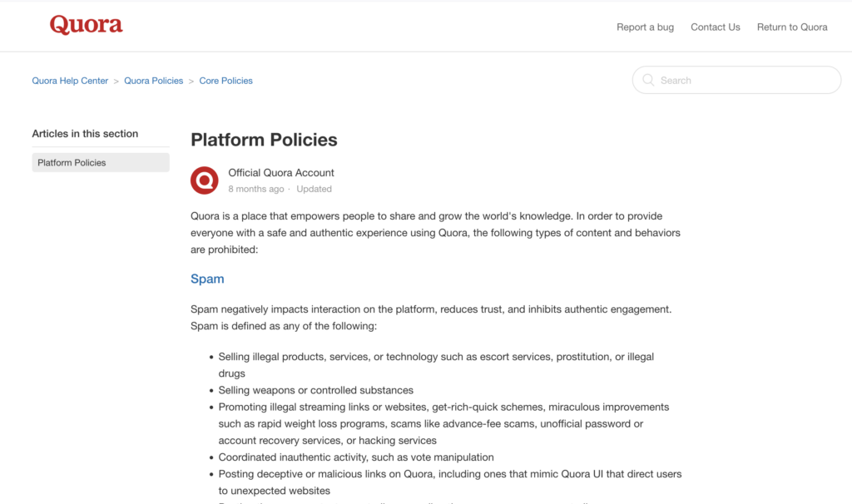
Task: Click the "8 months ago" timestamp
Action: pyautogui.click(x=255, y=189)
